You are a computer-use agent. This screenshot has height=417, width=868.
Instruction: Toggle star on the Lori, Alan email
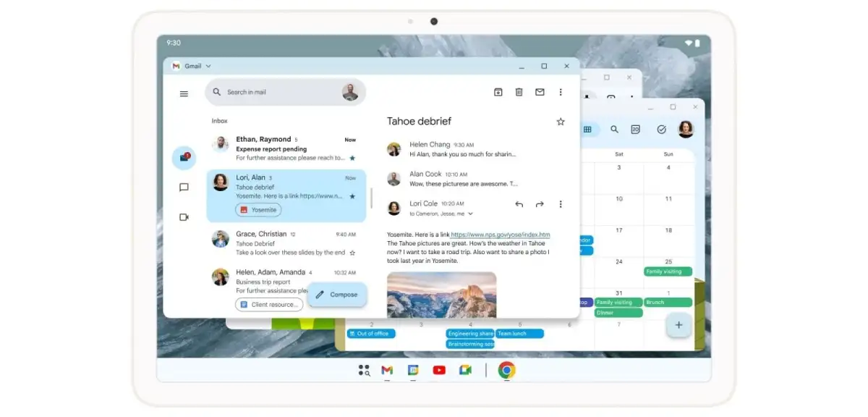[x=352, y=196]
